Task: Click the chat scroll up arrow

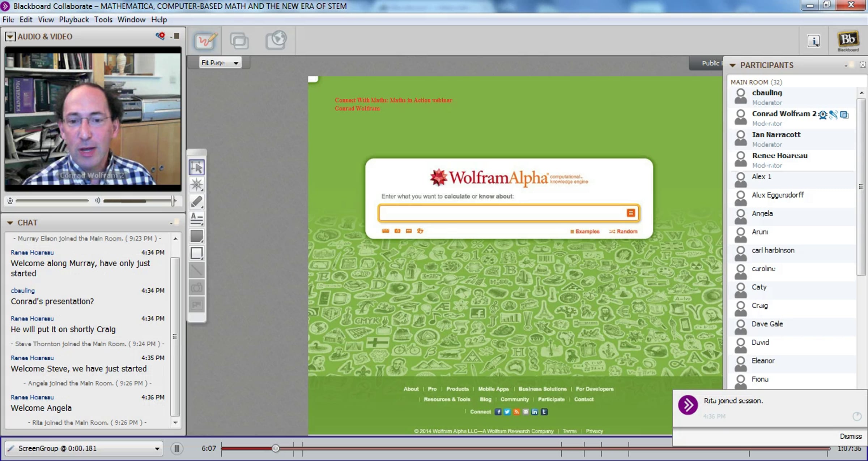Action: (175, 238)
